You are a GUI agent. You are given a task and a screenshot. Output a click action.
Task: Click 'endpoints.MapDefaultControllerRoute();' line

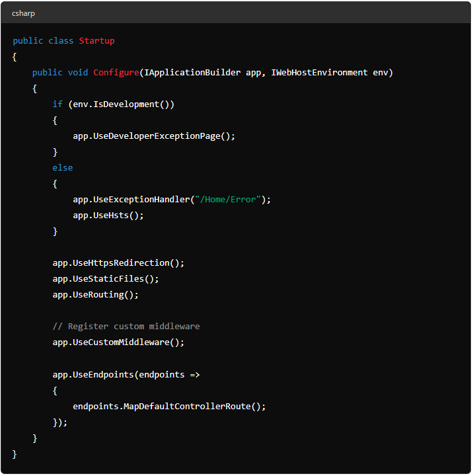pos(169,407)
